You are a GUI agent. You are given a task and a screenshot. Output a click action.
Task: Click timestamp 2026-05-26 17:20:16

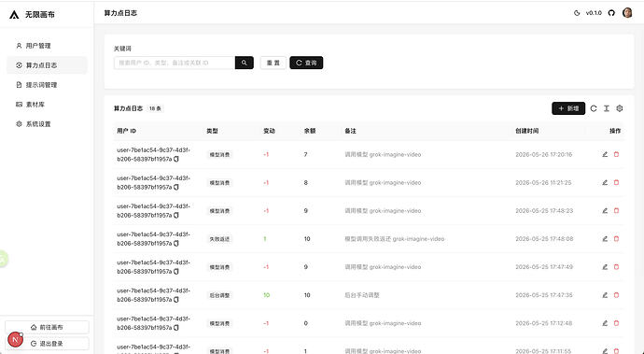544,155
